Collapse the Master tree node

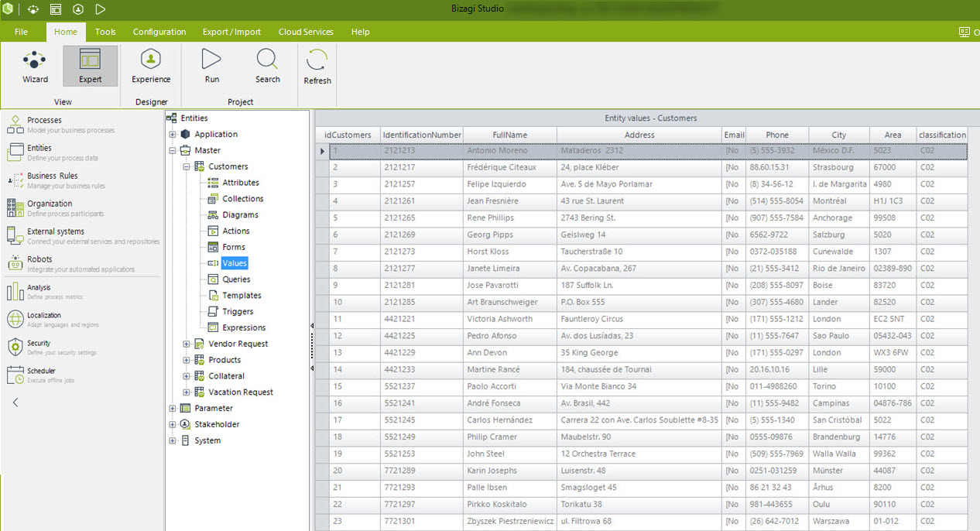173,151
